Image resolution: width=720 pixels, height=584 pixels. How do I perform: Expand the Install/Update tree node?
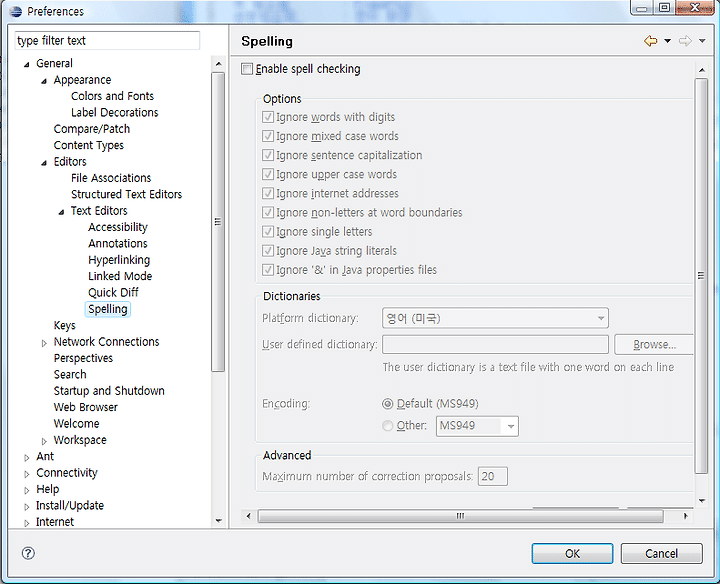coord(27,507)
